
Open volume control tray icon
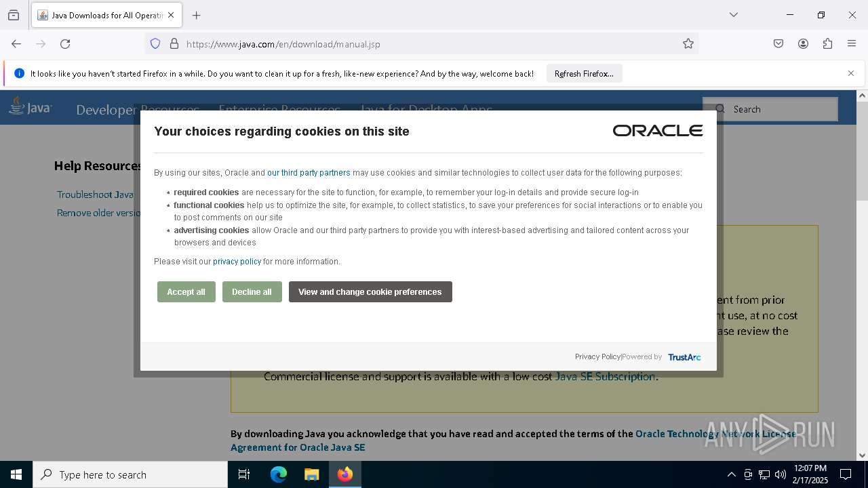[x=781, y=474]
